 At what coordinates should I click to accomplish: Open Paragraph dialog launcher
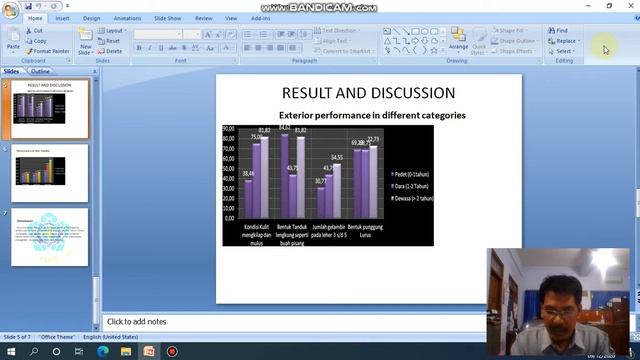coord(374,60)
